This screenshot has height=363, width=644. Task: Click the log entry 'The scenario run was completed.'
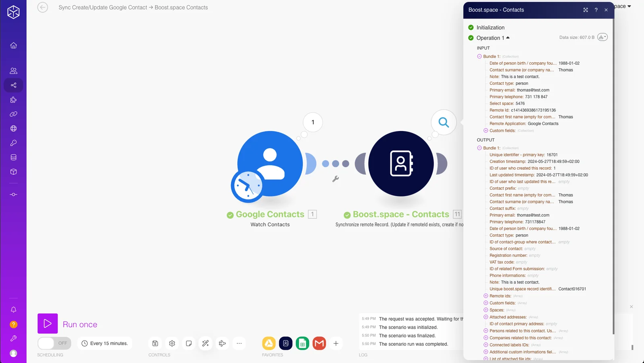click(413, 344)
